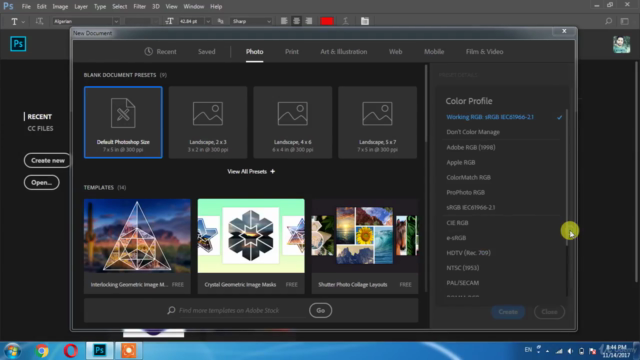
Task: Open tool preset picker arrow beside T
Action: [23, 22]
